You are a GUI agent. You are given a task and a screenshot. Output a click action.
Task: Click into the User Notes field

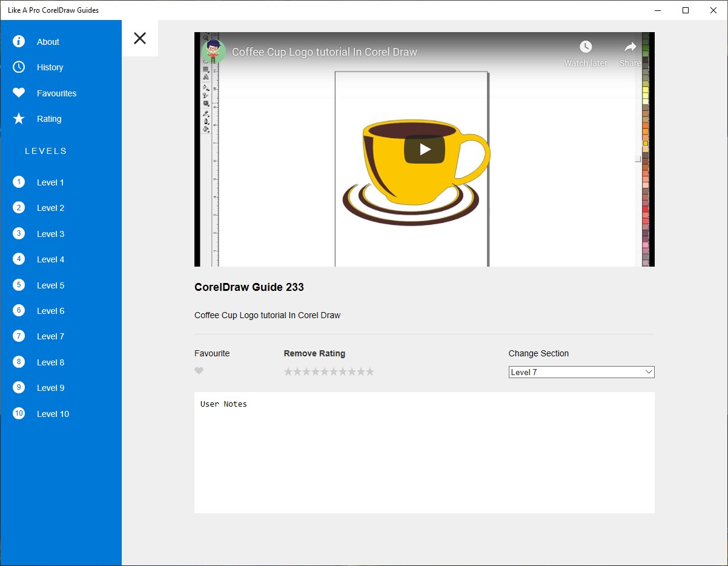coord(425,453)
